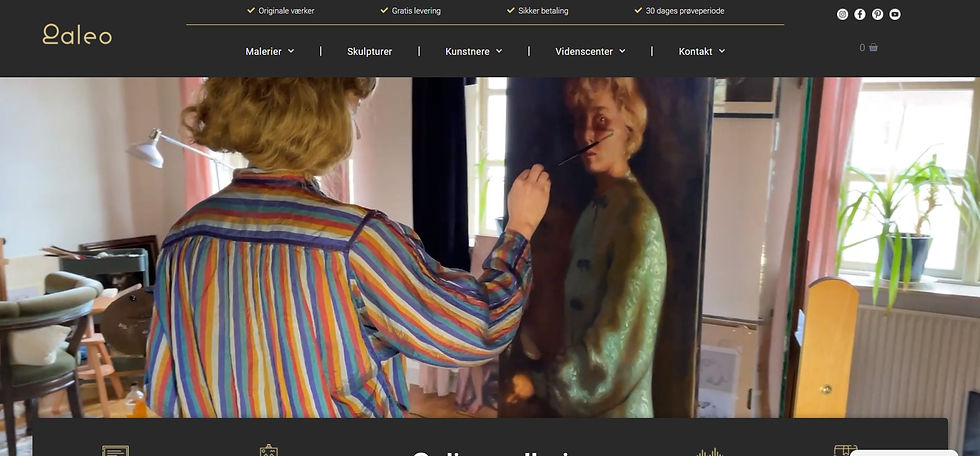Click the hero image of the painter
The image size is (980, 456).
[490, 247]
